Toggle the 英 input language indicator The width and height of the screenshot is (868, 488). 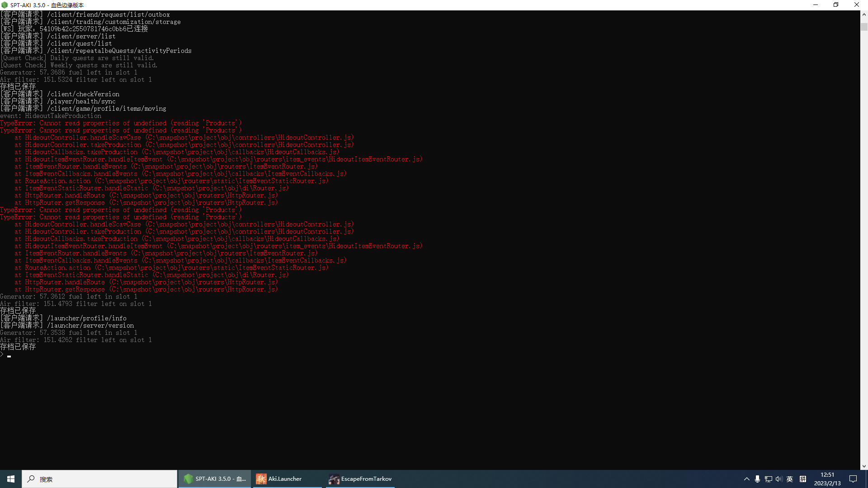point(790,479)
